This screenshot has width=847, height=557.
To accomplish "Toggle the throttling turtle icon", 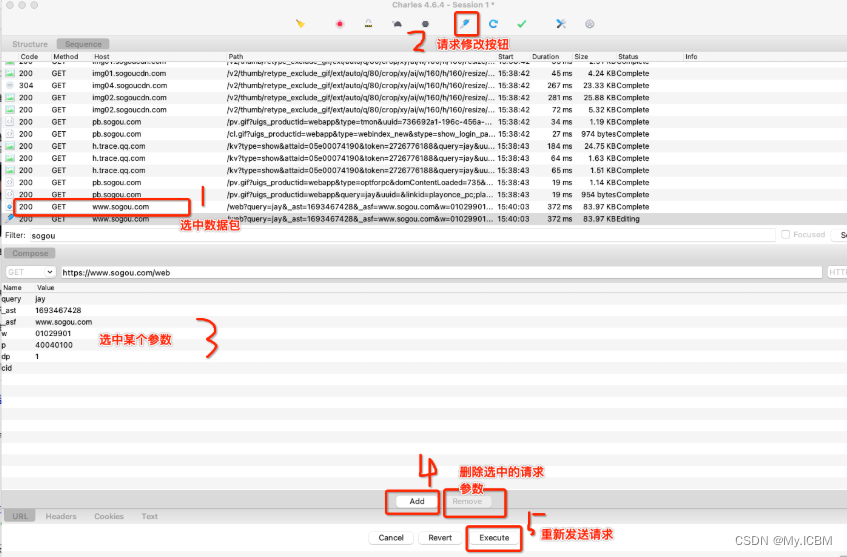I will [397, 24].
